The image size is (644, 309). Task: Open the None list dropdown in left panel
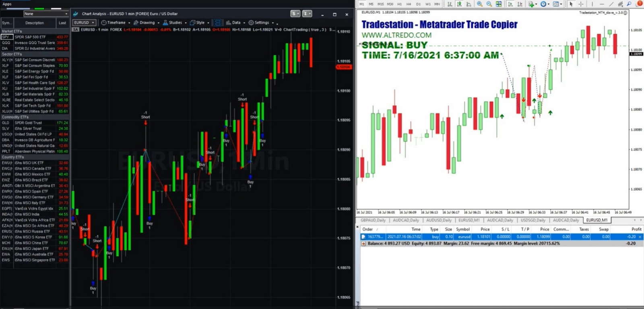point(46,14)
